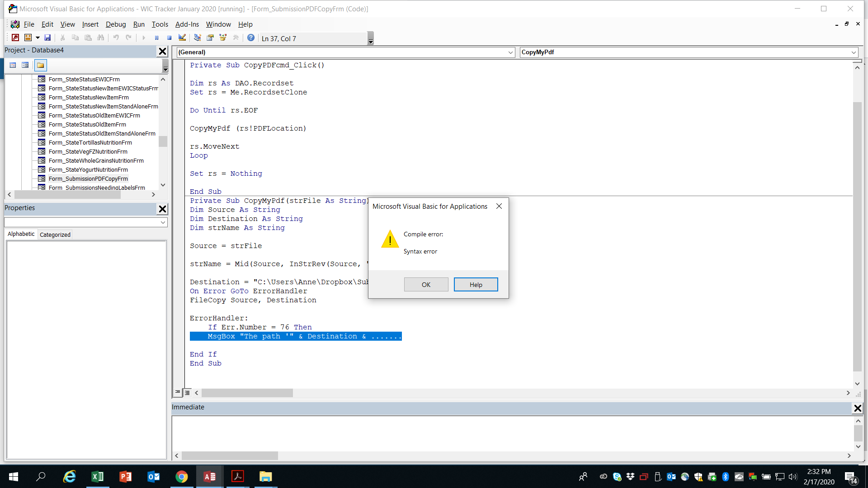Click the Save toolbar icon
This screenshot has width=868, height=488.
coord(47,38)
